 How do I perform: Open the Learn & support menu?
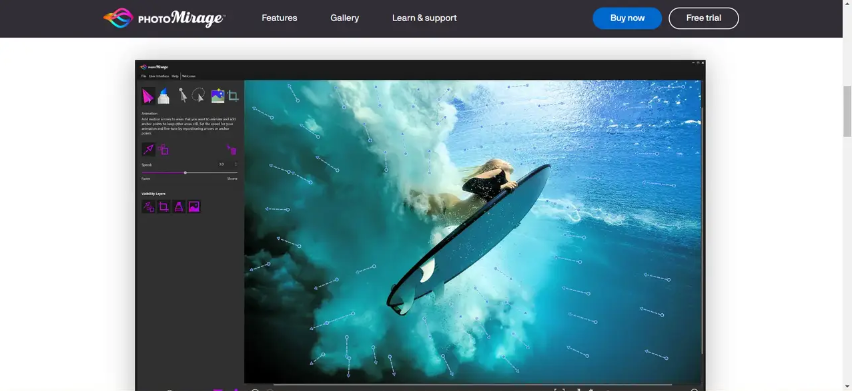424,18
